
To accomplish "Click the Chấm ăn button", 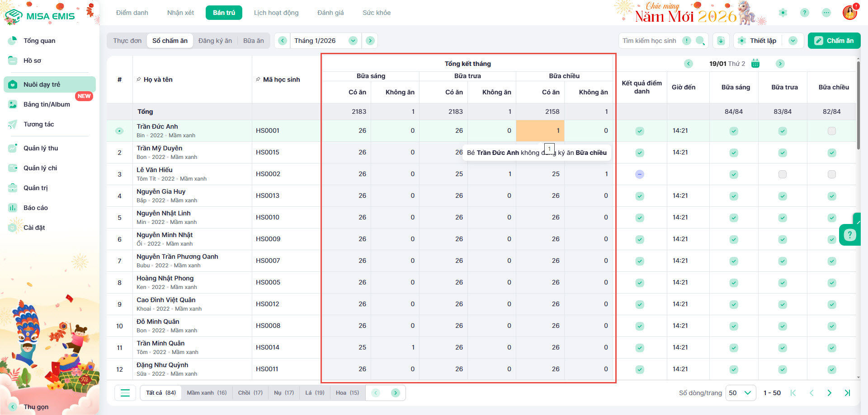I will coord(834,41).
